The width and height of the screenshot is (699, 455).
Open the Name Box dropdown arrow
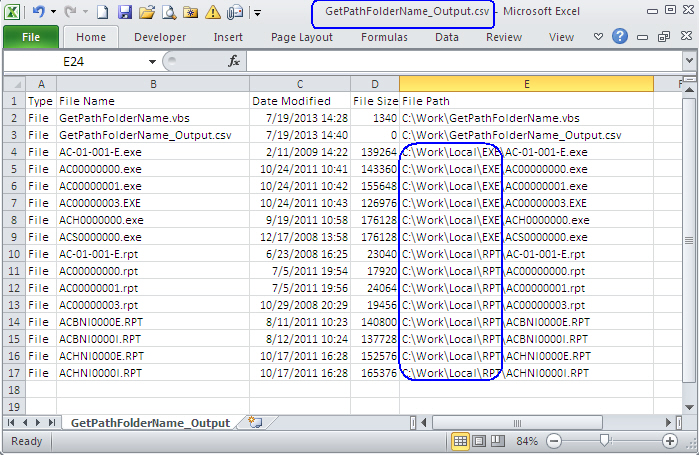click(x=152, y=61)
